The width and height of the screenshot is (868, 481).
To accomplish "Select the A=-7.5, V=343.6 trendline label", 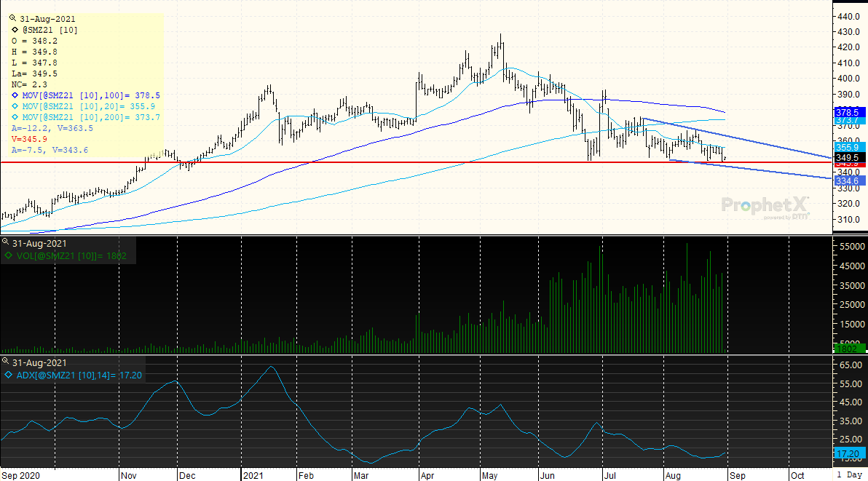I will click(x=50, y=150).
